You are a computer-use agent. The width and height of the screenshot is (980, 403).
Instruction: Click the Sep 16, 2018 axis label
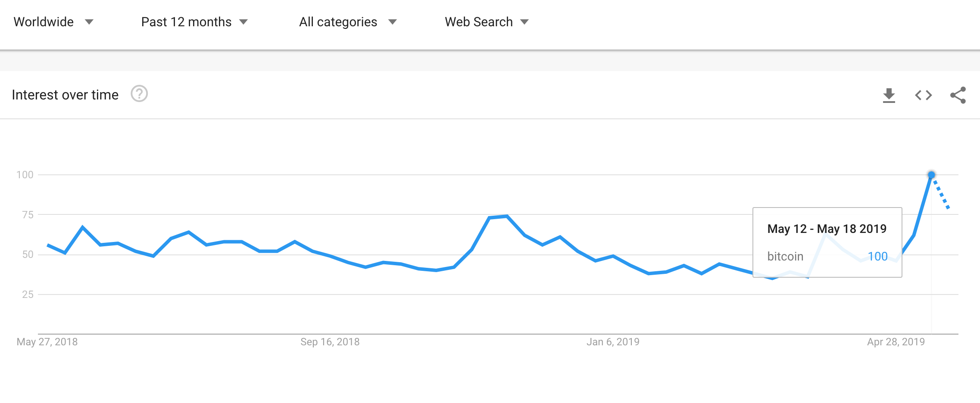(330, 342)
